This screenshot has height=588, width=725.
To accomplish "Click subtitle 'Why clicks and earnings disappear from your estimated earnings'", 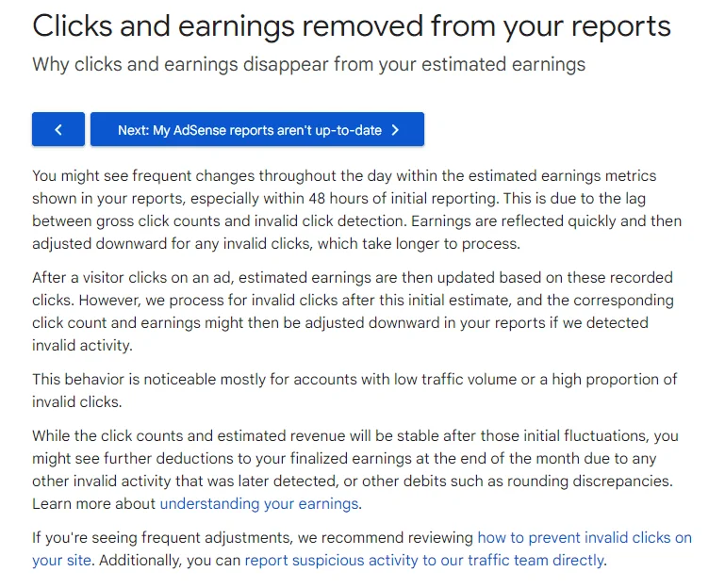I will pyautogui.click(x=308, y=64).
